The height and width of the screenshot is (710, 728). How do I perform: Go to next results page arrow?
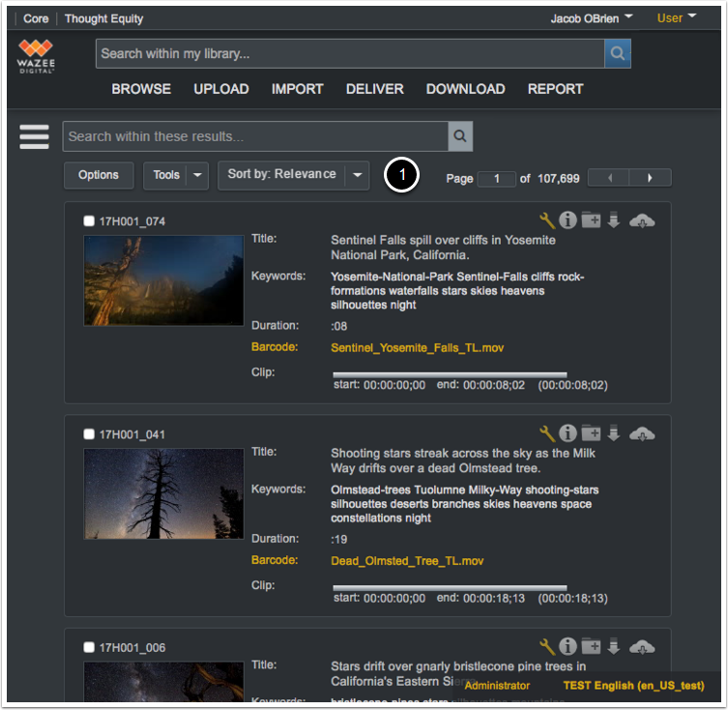click(650, 178)
